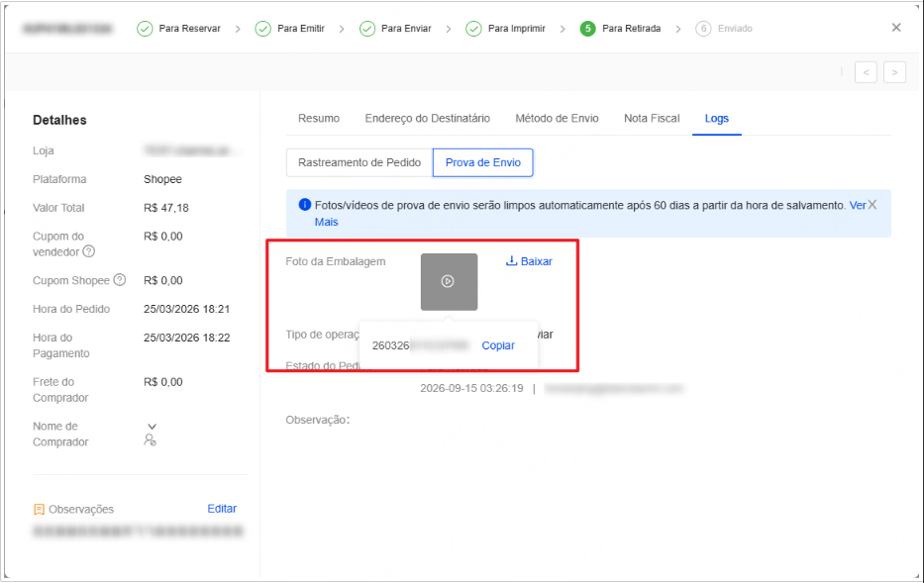This screenshot has width=924, height=583.
Task: Open the Resumo tab
Action: [x=319, y=119]
